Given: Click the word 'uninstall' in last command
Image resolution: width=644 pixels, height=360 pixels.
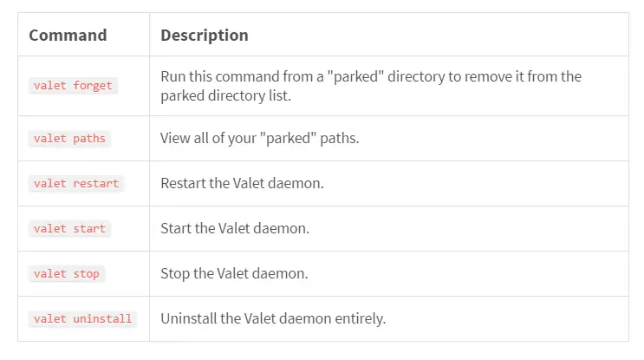Looking at the screenshot, I should point(102,319).
